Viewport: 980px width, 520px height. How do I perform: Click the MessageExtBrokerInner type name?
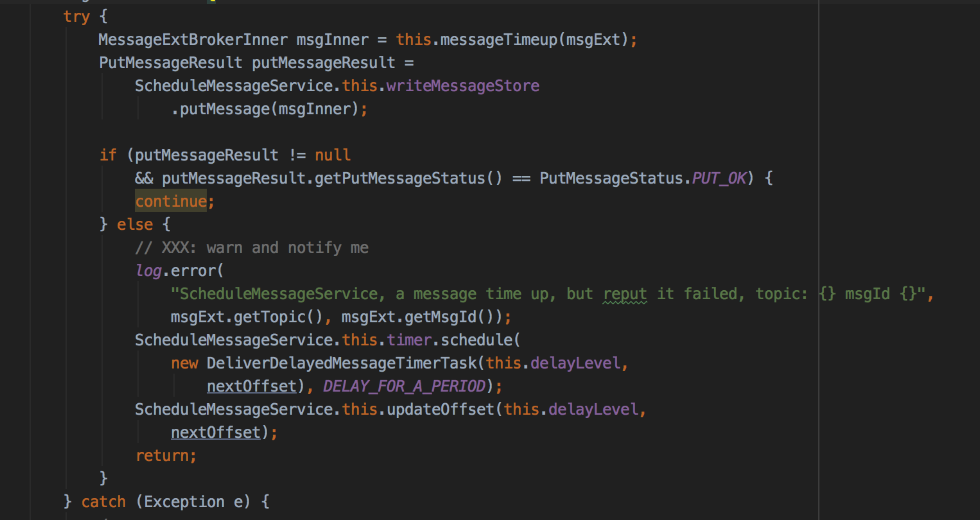[x=193, y=40]
